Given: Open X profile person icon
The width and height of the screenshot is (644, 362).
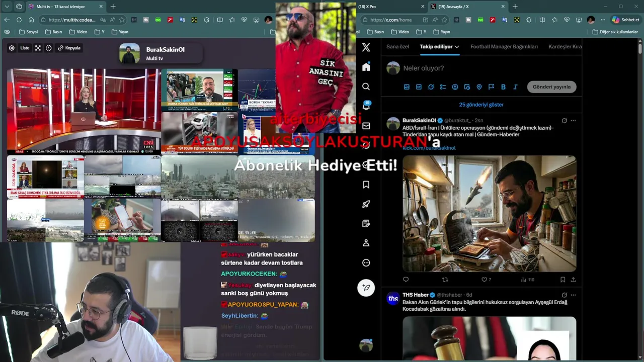Looking at the screenshot, I should pos(366,243).
